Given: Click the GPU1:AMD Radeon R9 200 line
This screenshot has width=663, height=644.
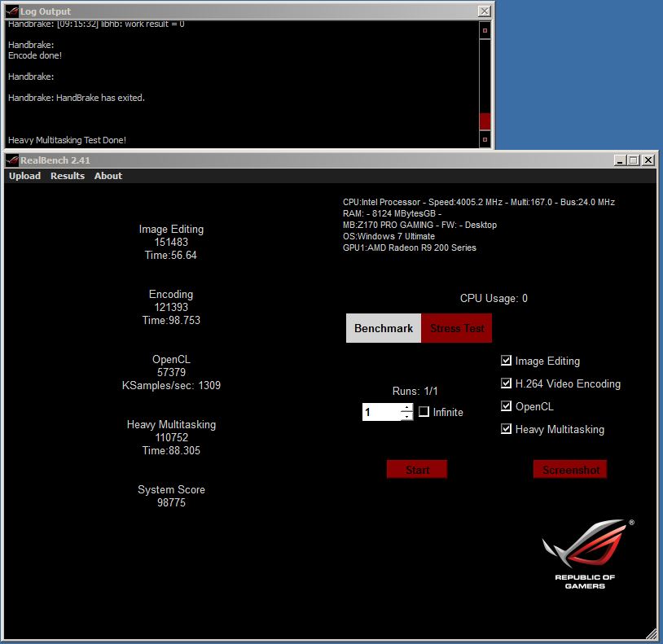Looking at the screenshot, I should (410, 248).
